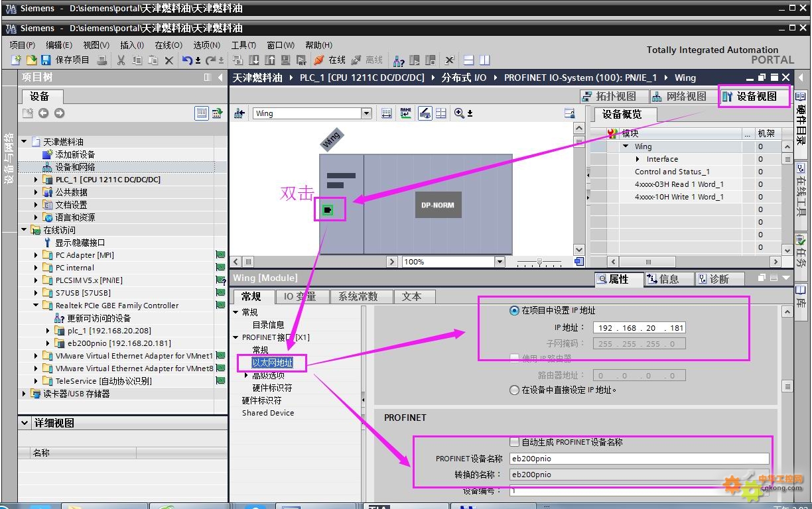Select 以太网地址 in the properties tree
The height and width of the screenshot is (509, 812).
click(272, 363)
